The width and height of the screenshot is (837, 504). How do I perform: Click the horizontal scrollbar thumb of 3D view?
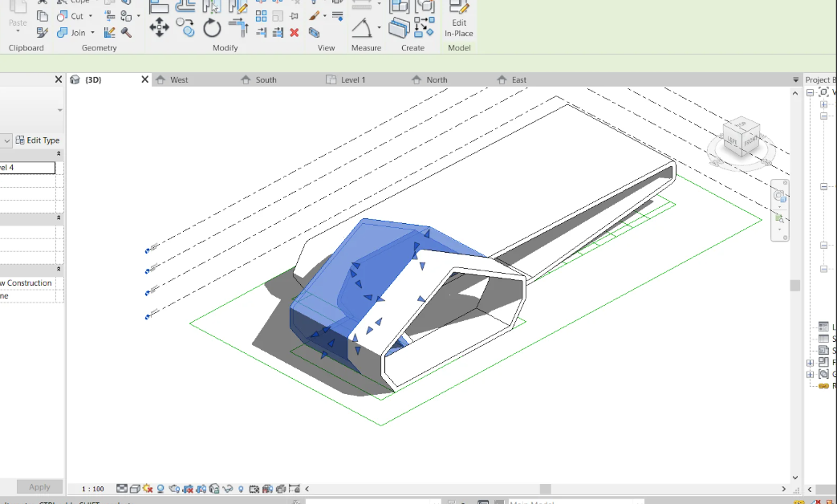545,489
